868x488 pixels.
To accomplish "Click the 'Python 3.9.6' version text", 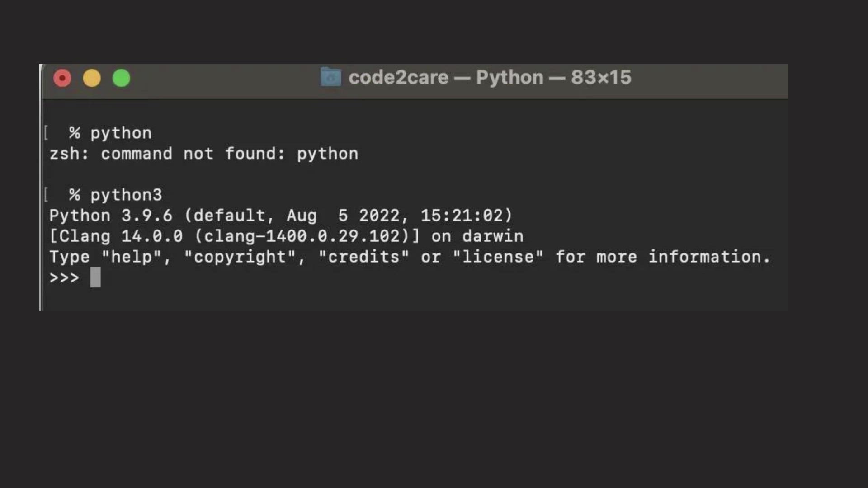I will 110,216.
